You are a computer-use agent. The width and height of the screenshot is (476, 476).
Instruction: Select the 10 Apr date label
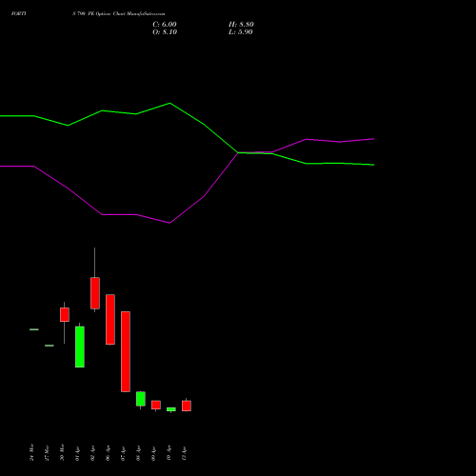click(169, 453)
